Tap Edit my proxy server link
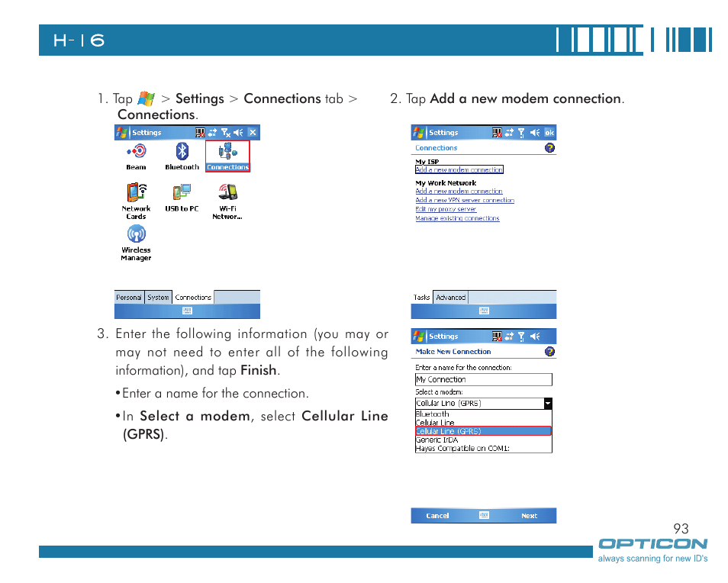Image resolution: width=728 pixels, height=583 pixels. click(x=446, y=209)
